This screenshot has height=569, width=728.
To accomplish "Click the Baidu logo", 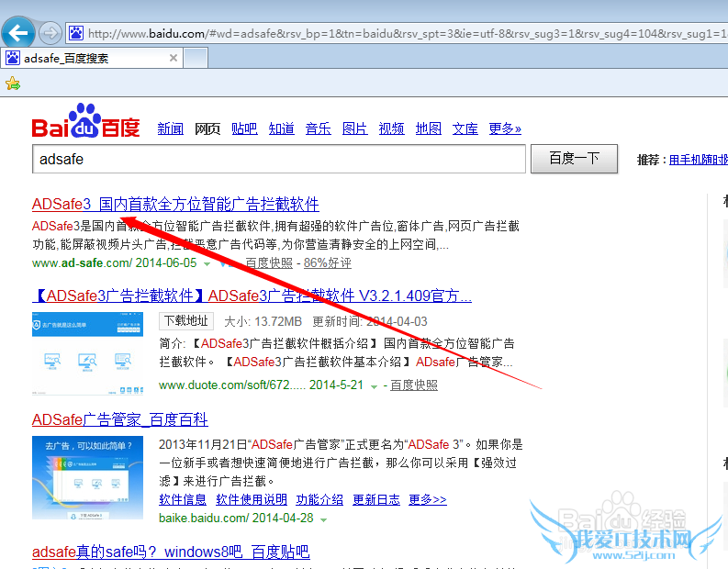I will [x=85, y=120].
